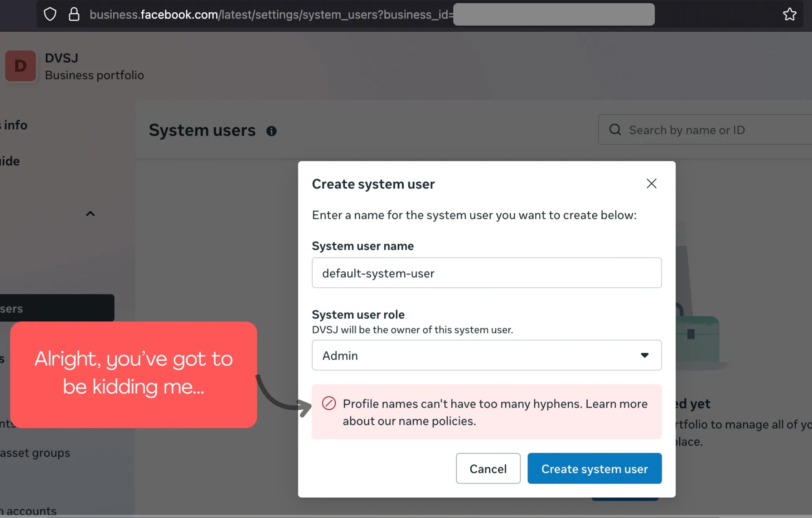Collapse sidebar section with chevron
This screenshot has height=518, width=812.
coord(90,214)
